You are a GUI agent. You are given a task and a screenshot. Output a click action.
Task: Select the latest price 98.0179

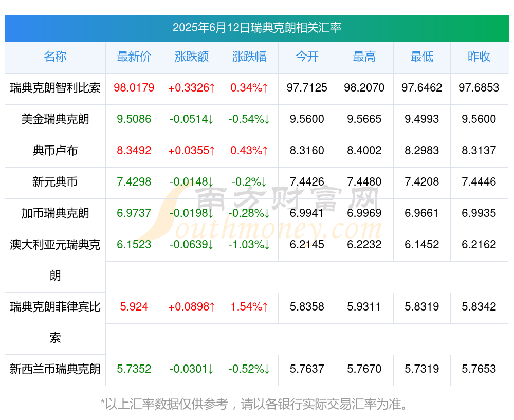[134, 88]
